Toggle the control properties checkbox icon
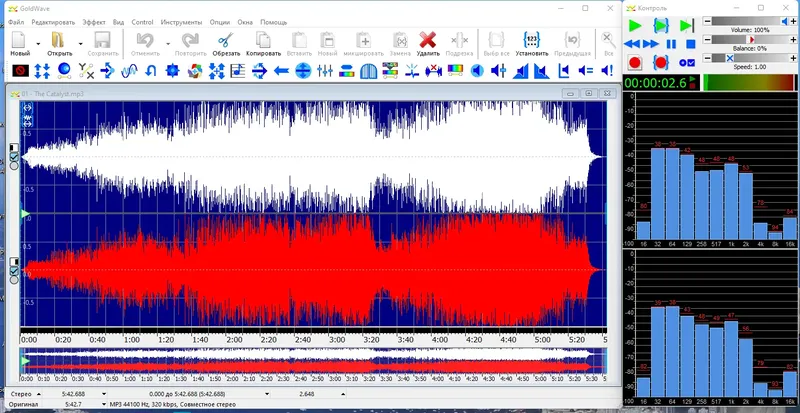Screen dimensions: 800x413 pyautogui.click(x=686, y=62)
